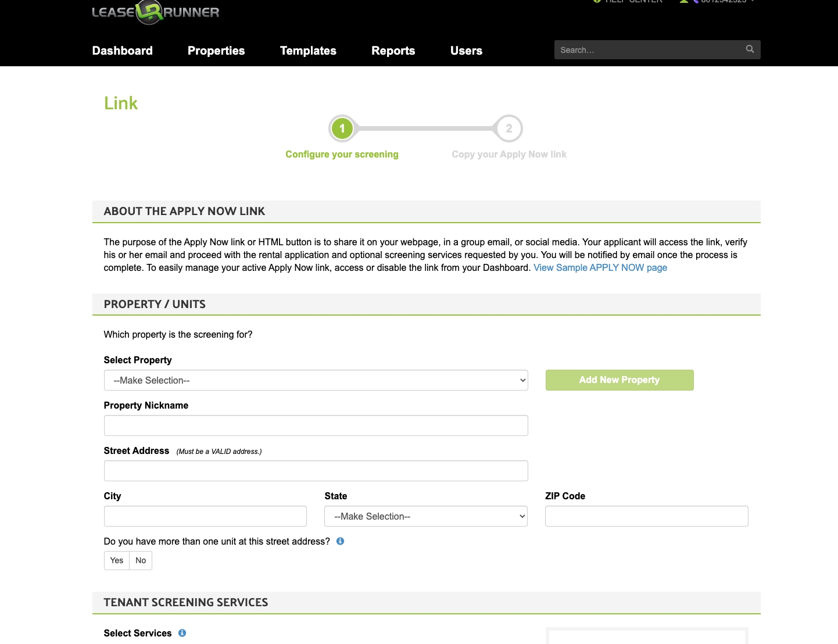The image size is (838, 644).
Task: Open the Select Property dropdown
Action: click(x=316, y=380)
